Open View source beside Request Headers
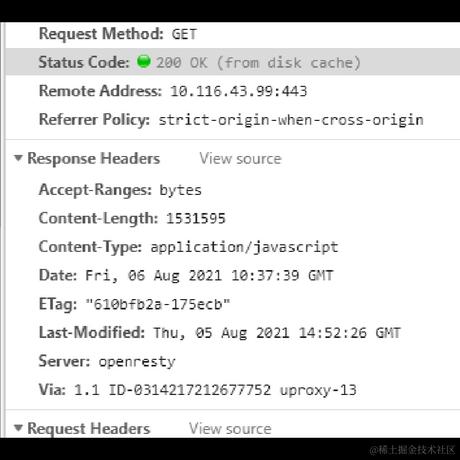The image size is (460, 460). pyautogui.click(x=230, y=429)
